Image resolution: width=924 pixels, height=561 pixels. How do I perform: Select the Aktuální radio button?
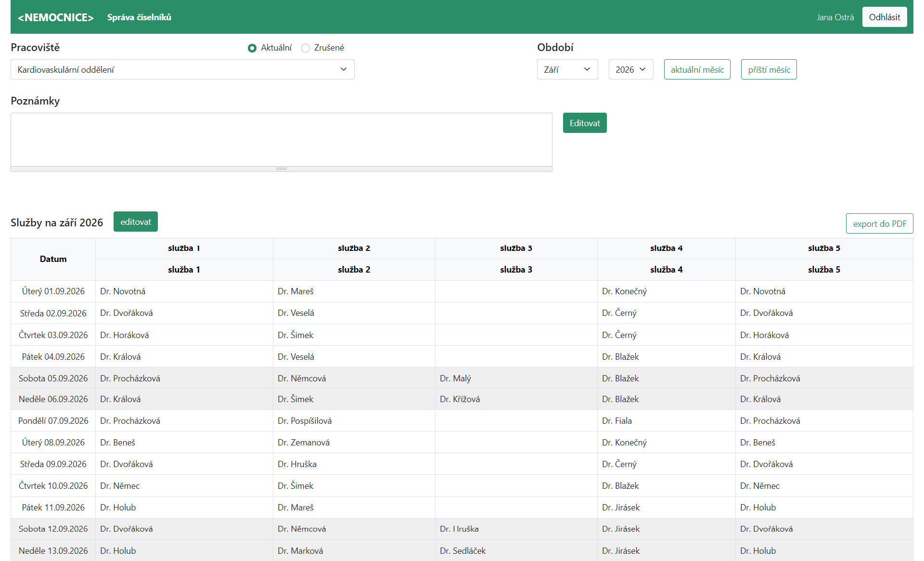(252, 48)
